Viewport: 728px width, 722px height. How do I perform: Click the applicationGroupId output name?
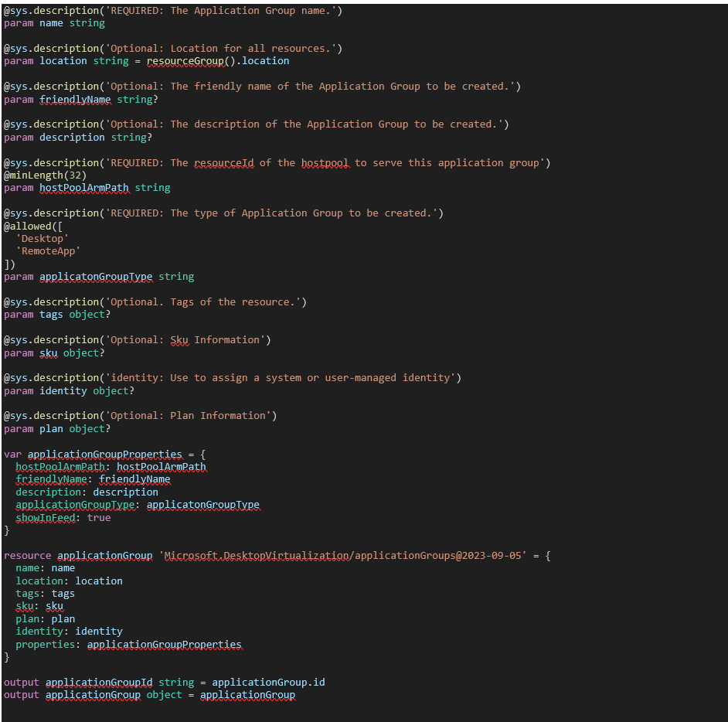[99, 682]
